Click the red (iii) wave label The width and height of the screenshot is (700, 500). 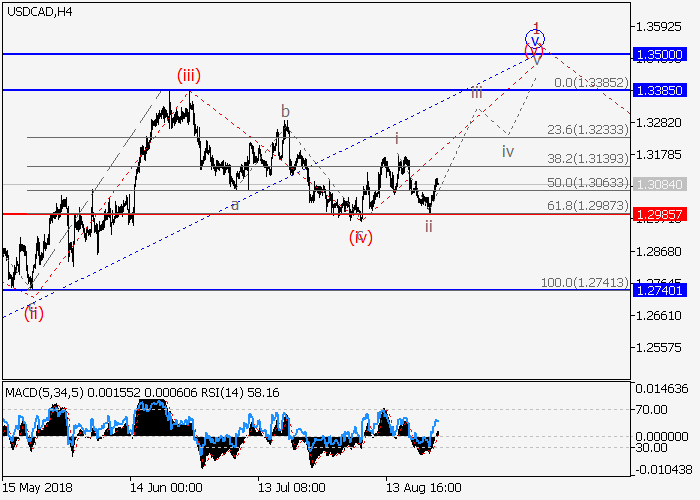[x=188, y=75]
